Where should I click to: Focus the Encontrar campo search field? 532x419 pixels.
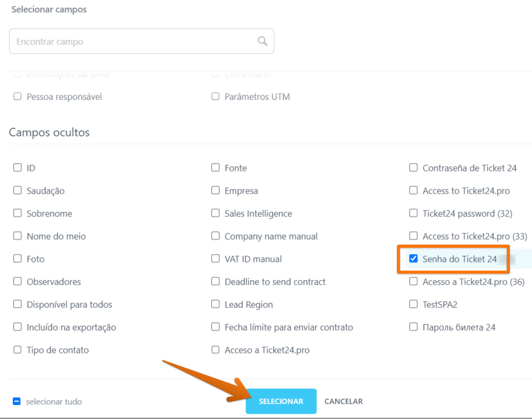click(x=141, y=41)
